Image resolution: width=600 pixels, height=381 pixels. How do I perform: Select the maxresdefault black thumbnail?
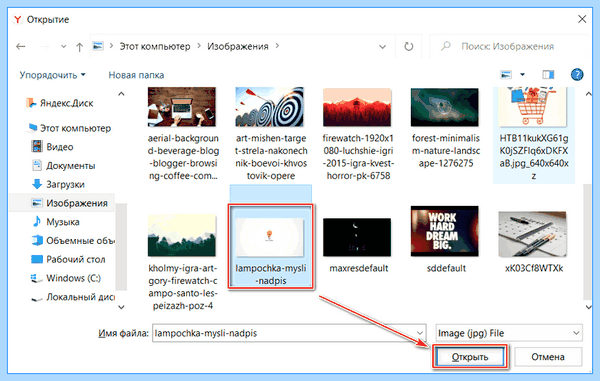pos(357,237)
